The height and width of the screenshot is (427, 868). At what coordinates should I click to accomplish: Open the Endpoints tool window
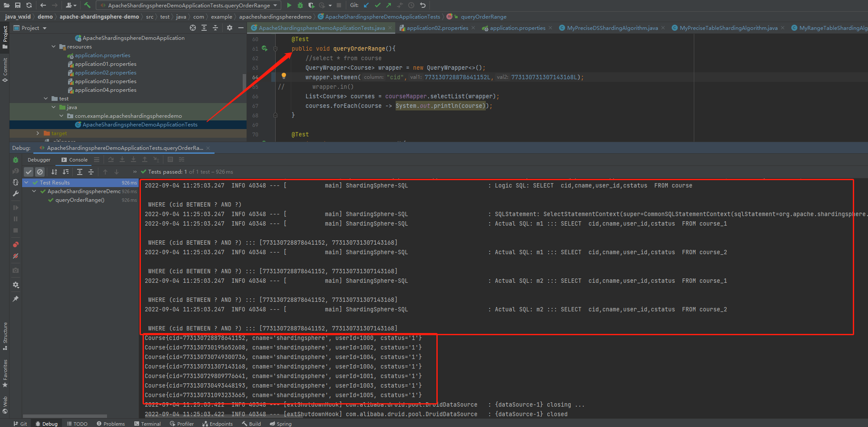(x=218, y=424)
